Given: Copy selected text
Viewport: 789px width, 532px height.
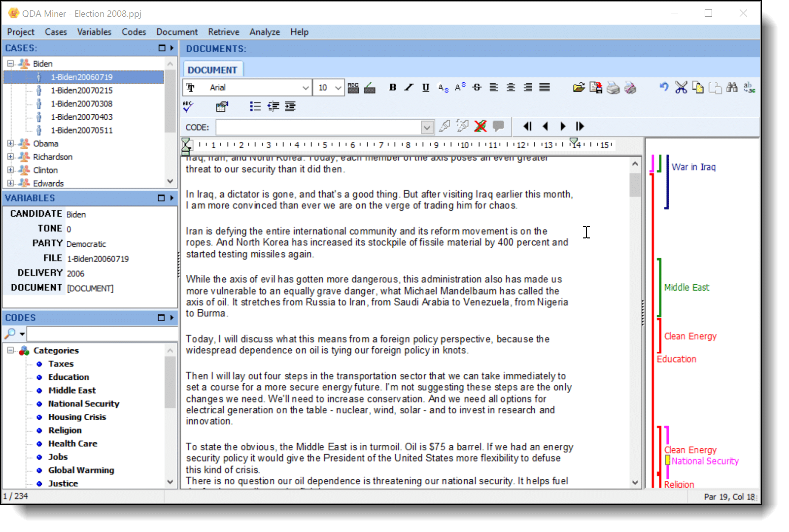Looking at the screenshot, I should click(698, 88).
